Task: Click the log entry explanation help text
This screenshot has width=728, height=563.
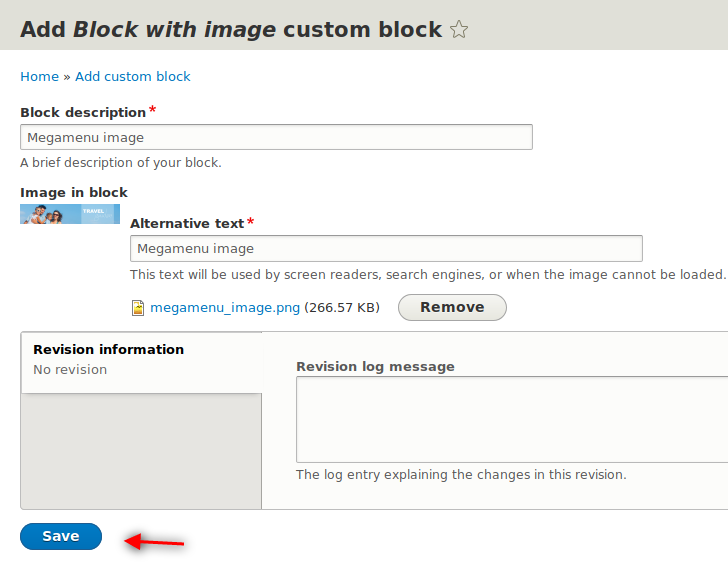Action: coord(462,475)
